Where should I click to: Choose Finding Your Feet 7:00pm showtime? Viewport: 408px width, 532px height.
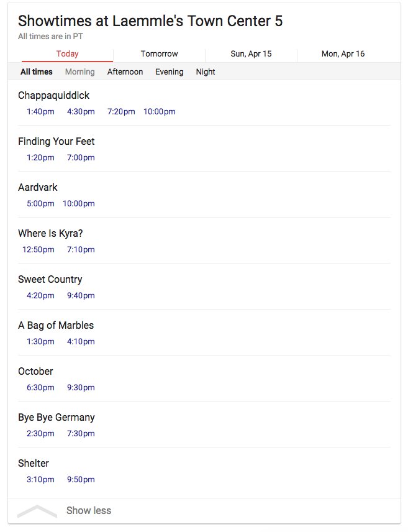81,158
